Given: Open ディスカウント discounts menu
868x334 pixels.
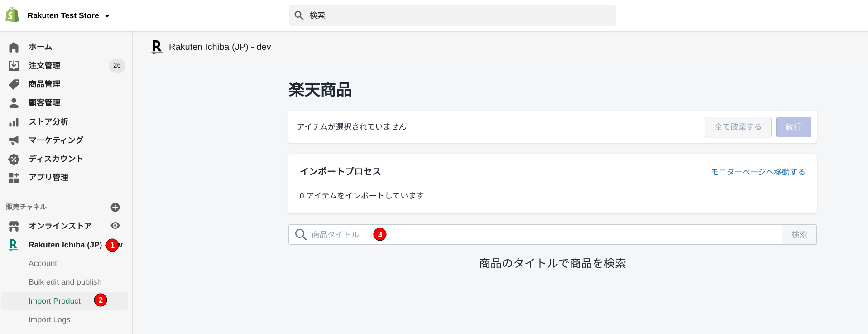Looking at the screenshot, I should 56,159.
